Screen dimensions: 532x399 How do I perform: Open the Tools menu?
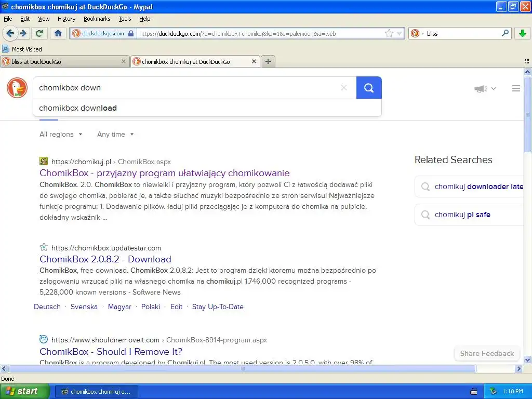pos(125,19)
